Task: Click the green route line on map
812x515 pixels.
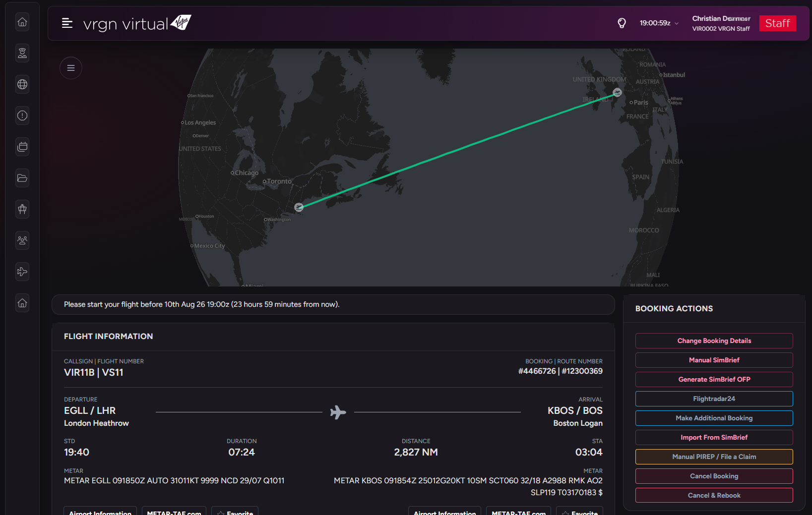Action: (x=458, y=150)
